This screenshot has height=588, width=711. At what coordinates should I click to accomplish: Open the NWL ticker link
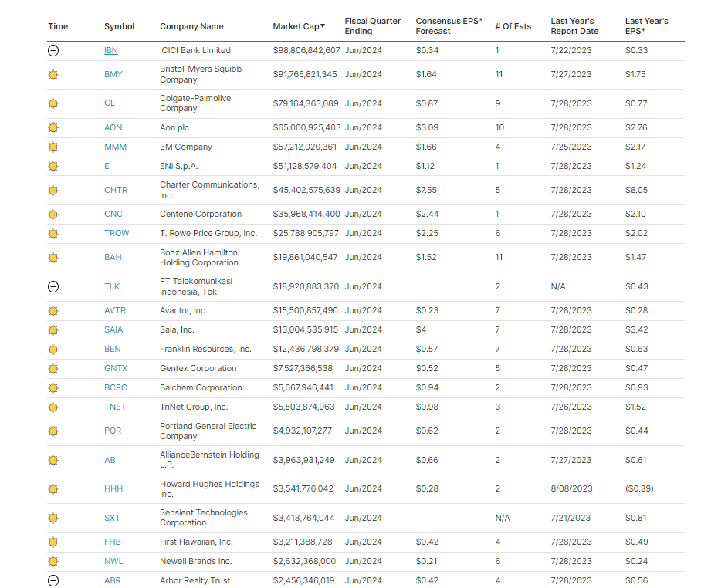click(113, 561)
